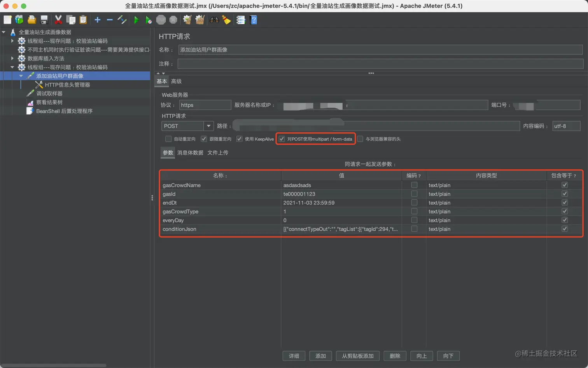Click Start no pauses icon
The width and height of the screenshot is (588, 368).
pos(149,20)
